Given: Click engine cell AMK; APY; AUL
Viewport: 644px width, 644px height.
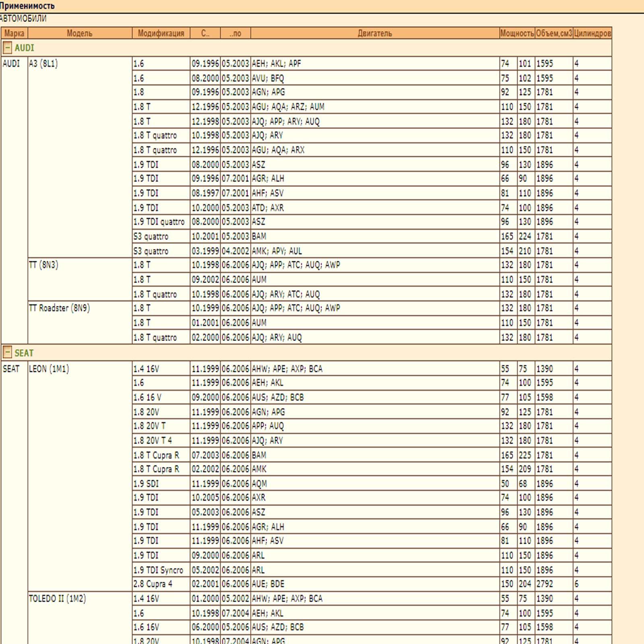Looking at the screenshot, I should [375, 251].
